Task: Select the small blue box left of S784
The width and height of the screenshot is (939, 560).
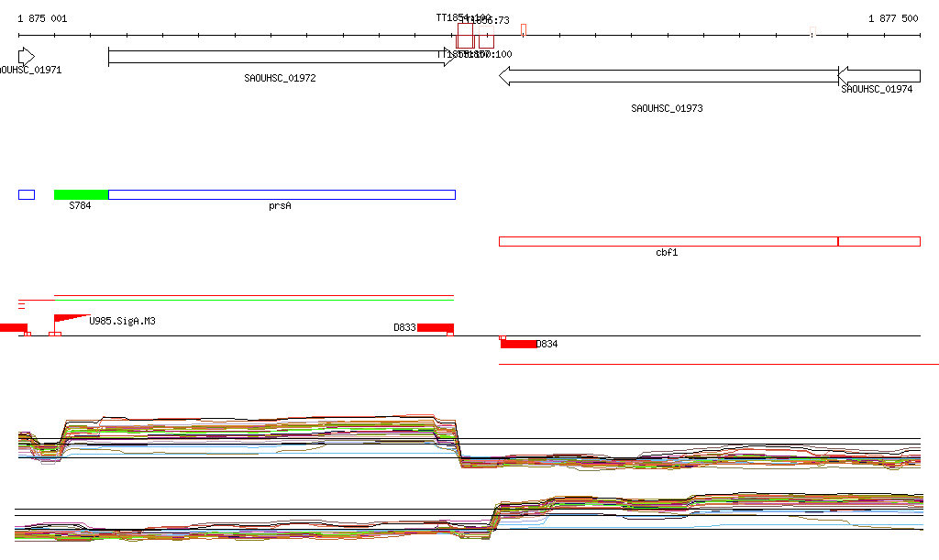Action: click(27, 194)
